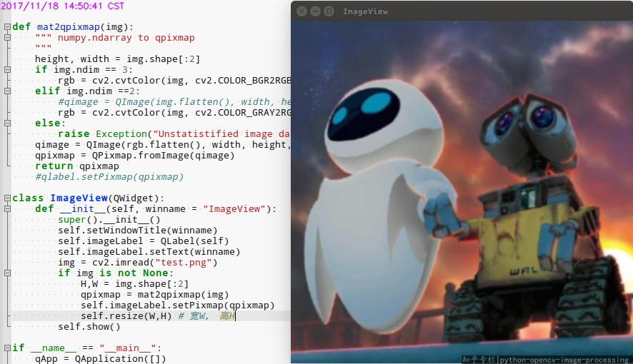The height and width of the screenshot is (364, 633).
Task: Click 'self.imageLabel.setText(winname)' line
Action: tap(149, 251)
